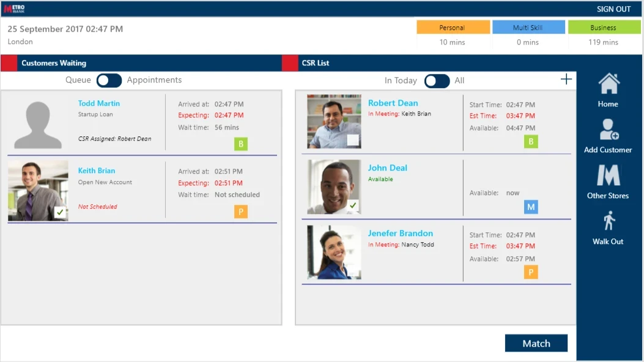Click the orange P badge on Keith Brian's row
Screen dimensions: 644x362
point(240,210)
